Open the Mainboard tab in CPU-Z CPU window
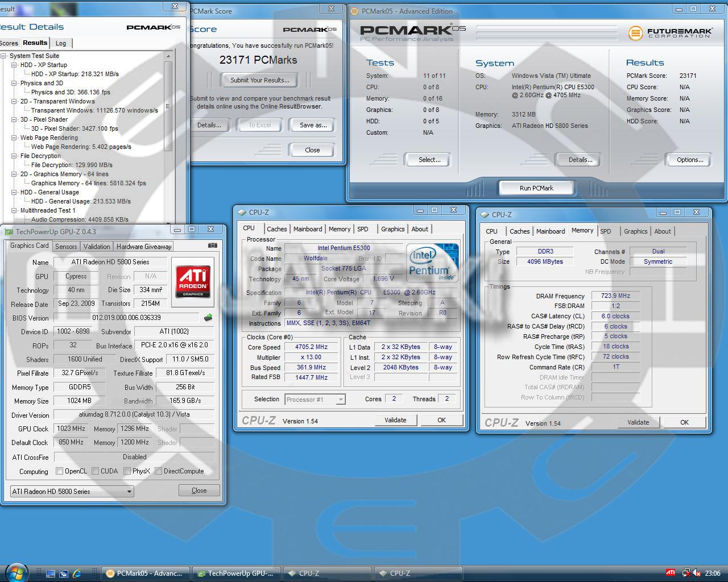Image resolution: width=728 pixels, height=582 pixels. click(x=308, y=229)
